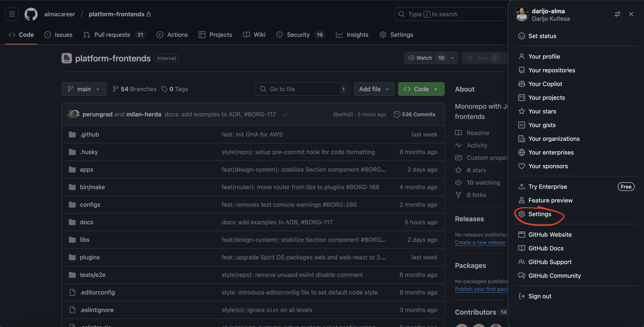Open Your gists menu entry
This screenshot has width=644, height=327.
pyautogui.click(x=542, y=125)
